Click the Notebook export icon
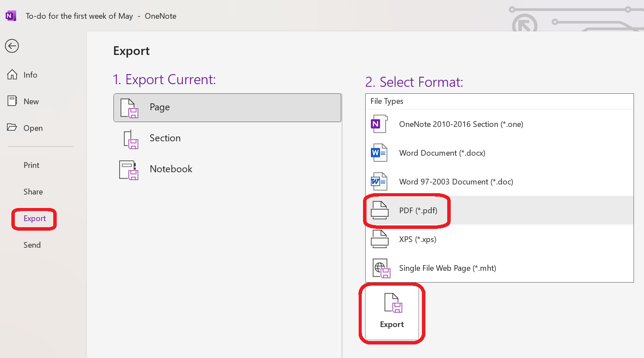Viewport: 644px width, 358px height. (x=129, y=170)
